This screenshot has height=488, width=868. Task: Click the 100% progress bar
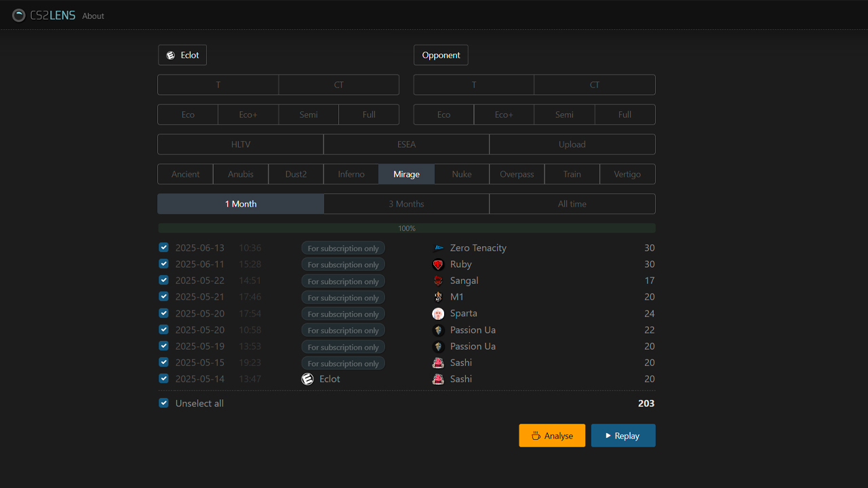point(407,228)
